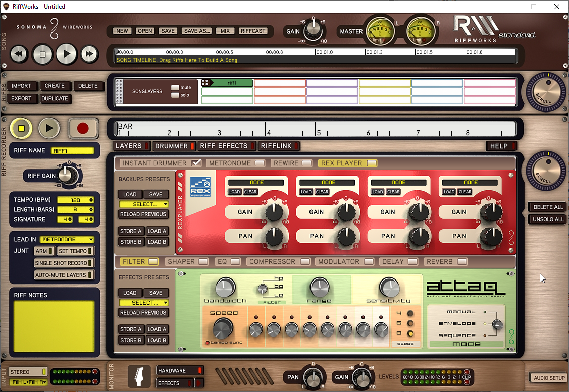
Task: Adjust the LENGTH (BARS) stepper arrows
Action: pyautogui.click(x=91, y=209)
